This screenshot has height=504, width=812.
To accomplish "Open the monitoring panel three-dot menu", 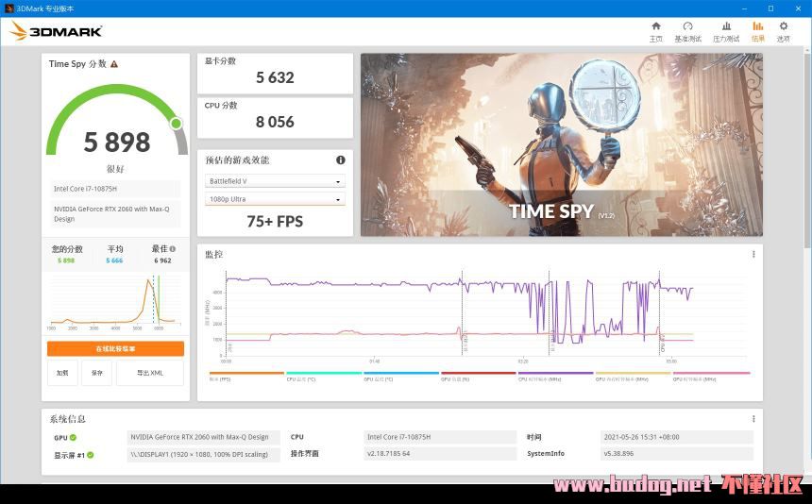I will pyautogui.click(x=753, y=254).
